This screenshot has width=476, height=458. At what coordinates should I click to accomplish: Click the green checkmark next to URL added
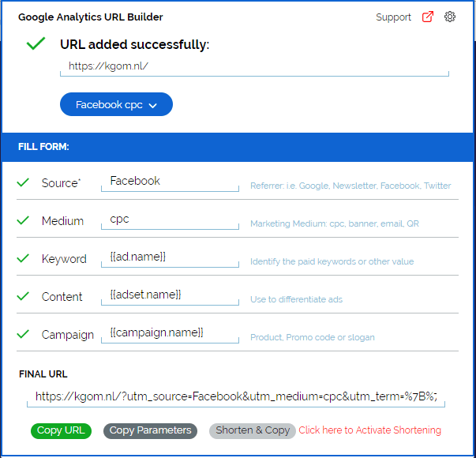pyautogui.click(x=36, y=44)
